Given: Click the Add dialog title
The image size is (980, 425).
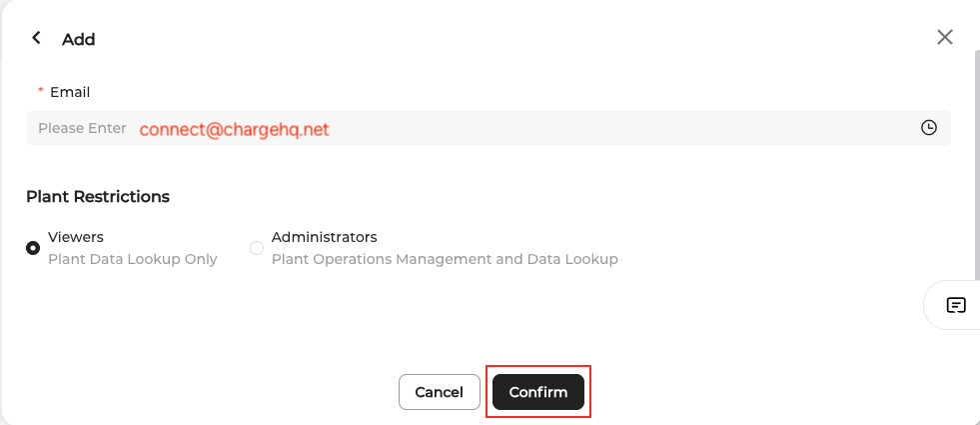Looking at the screenshot, I should coord(78,39).
